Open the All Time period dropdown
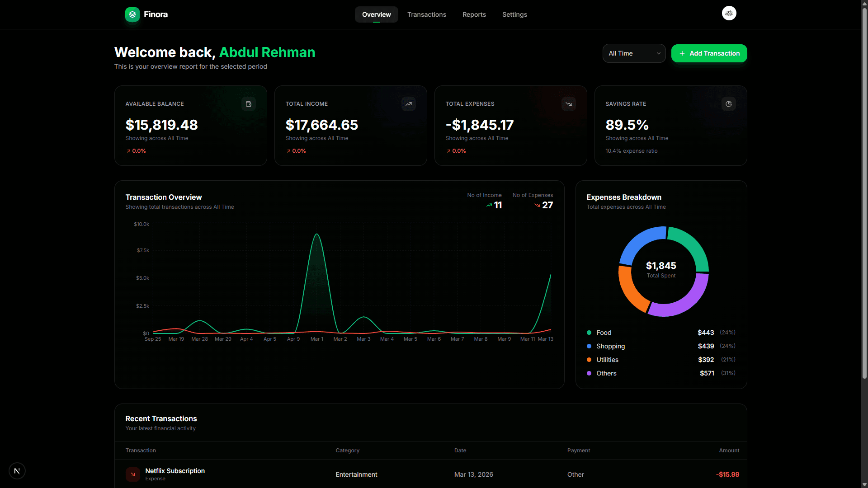 point(634,53)
